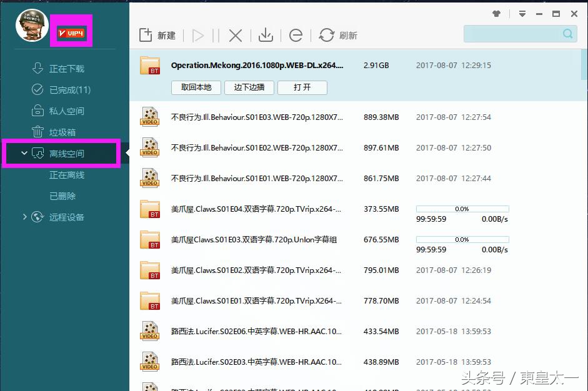Image resolution: width=588 pixels, height=391 pixels.
Task: Click the VIP badge under the avatar
Action: click(x=71, y=31)
